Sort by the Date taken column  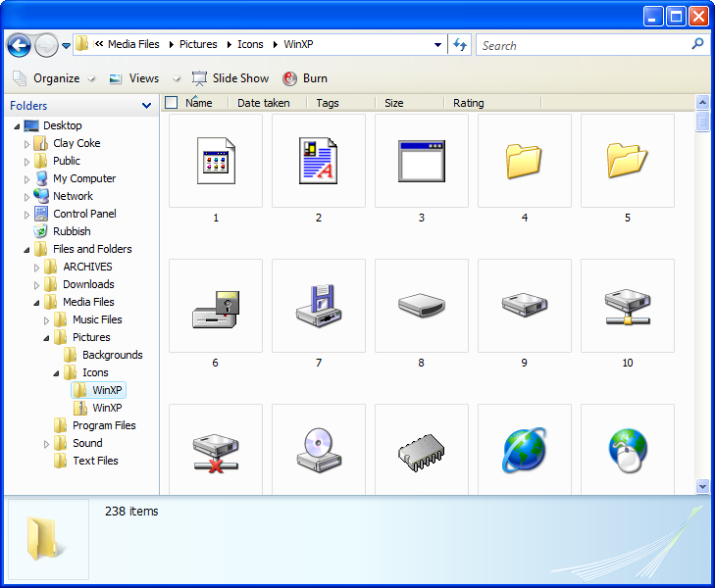[x=264, y=103]
